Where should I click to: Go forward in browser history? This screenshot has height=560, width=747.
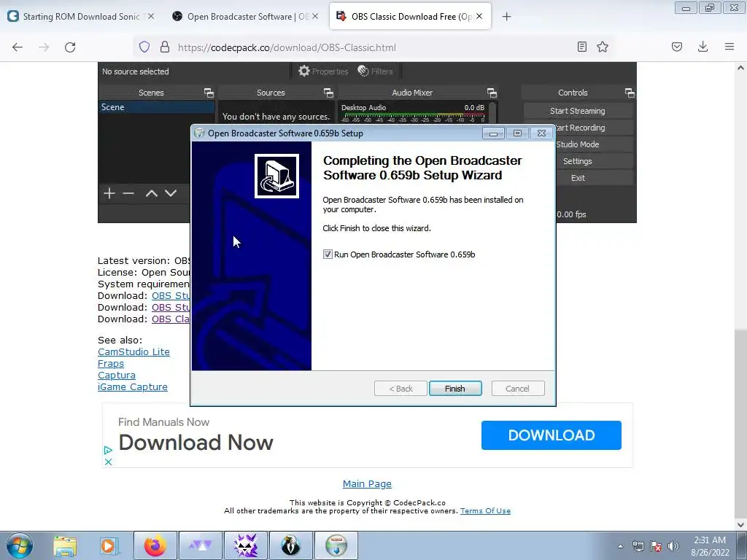tap(44, 47)
